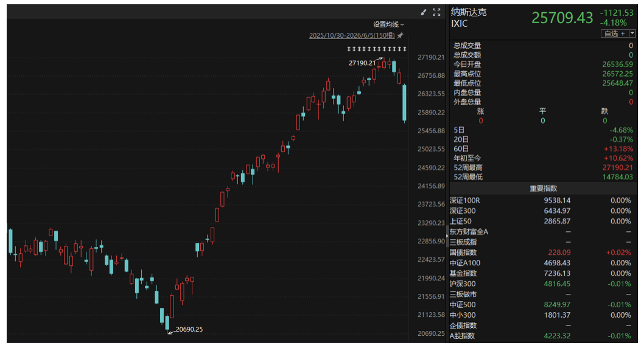The width and height of the screenshot is (644, 348).
Task: Open the 国债指数 index row
Action: point(543,252)
